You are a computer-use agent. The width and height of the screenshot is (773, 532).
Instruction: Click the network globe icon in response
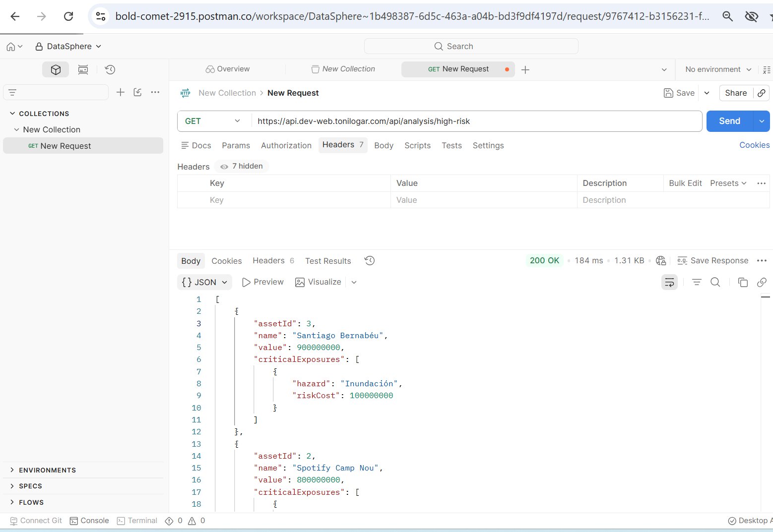[x=661, y=261]
